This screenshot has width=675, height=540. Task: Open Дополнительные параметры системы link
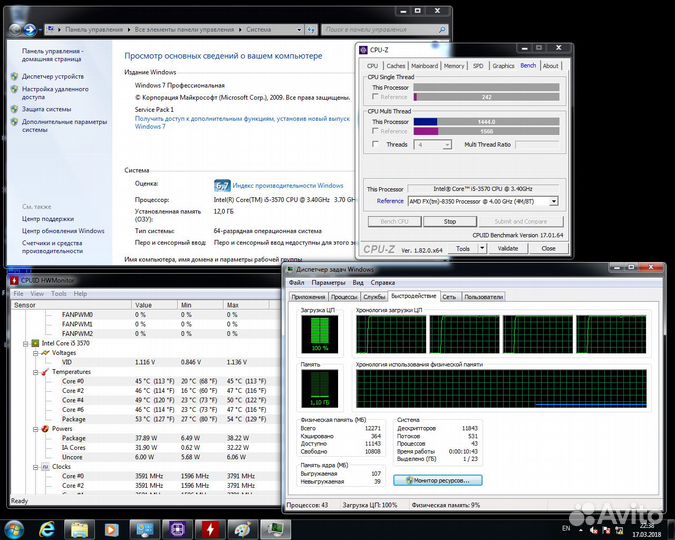[x=64, y=126]
